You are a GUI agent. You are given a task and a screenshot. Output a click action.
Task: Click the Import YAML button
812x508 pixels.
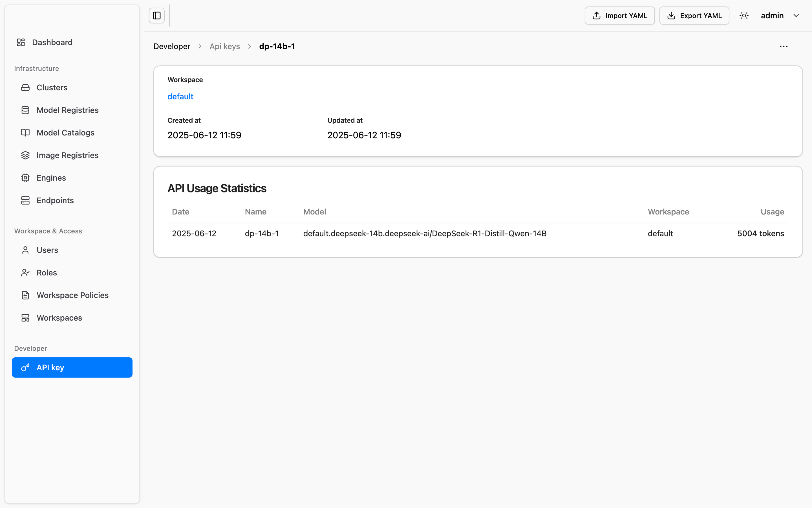pyautogui.click(x=619, y=16)
